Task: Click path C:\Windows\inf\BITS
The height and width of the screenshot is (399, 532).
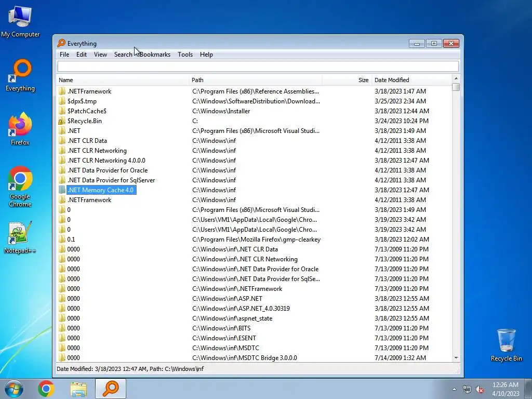Action: pos(221,328)
